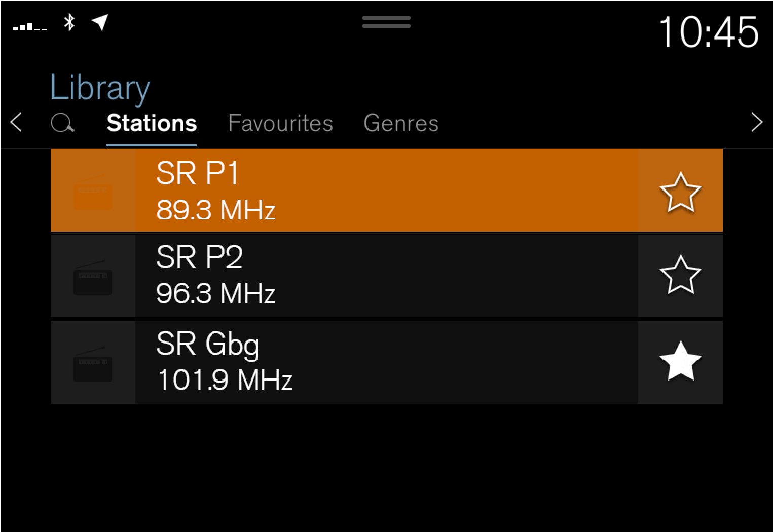The height and width of the screenshot is (532, 773).
Task: Click the SR P2 radio thumbnail icon
Action: (x=93, y=277)
